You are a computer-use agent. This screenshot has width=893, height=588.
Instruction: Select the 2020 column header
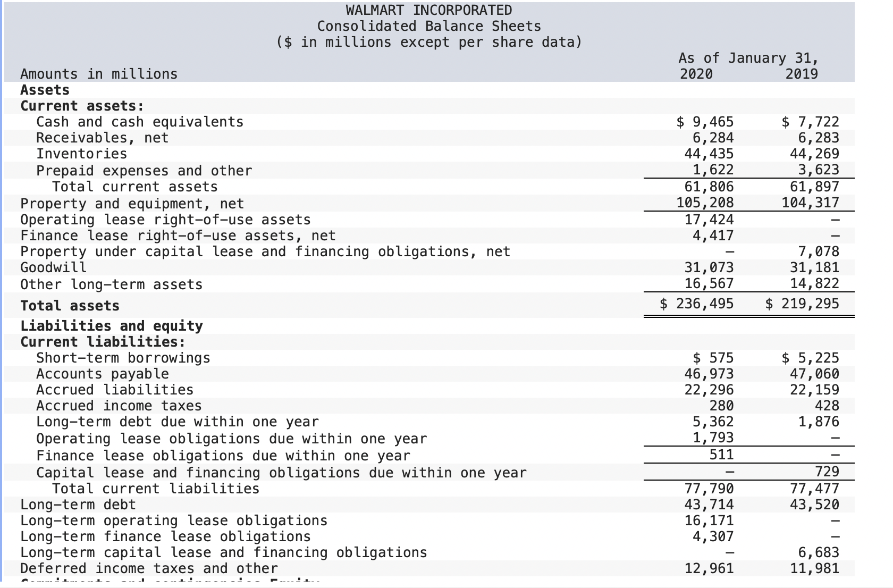click(x=696, y=74)
